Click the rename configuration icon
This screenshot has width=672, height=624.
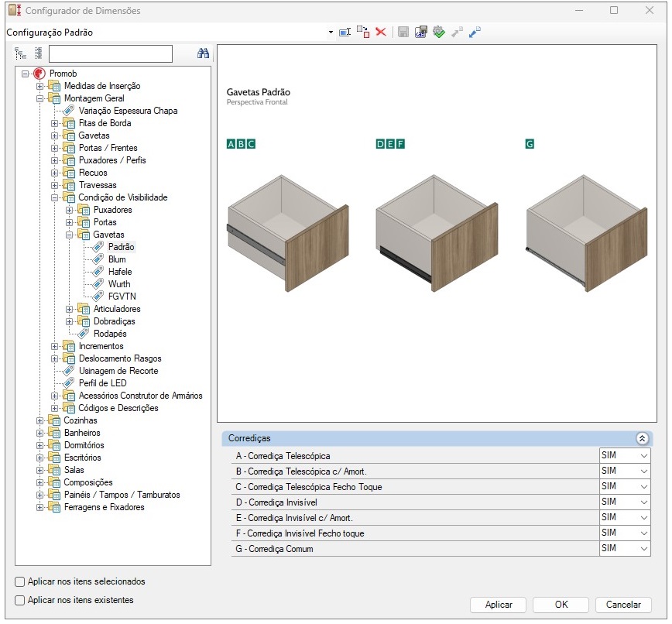[x=345, y=33]
